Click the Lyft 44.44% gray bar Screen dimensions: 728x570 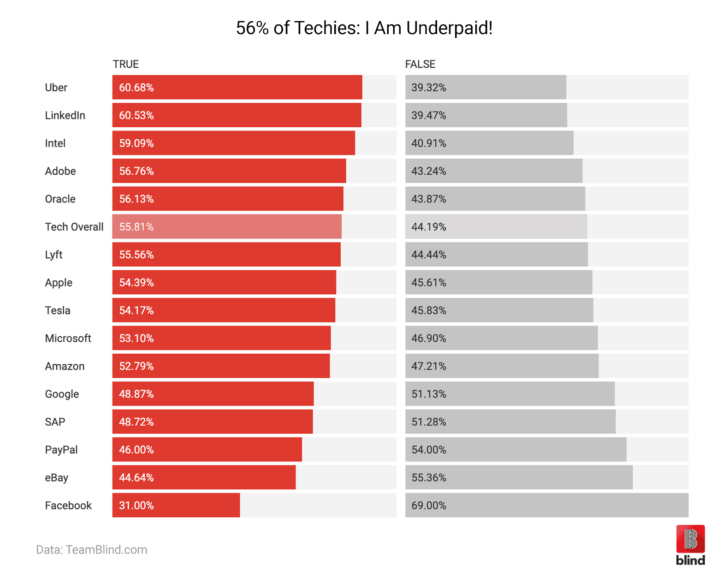pyautogui.click(x=497, y=255)
